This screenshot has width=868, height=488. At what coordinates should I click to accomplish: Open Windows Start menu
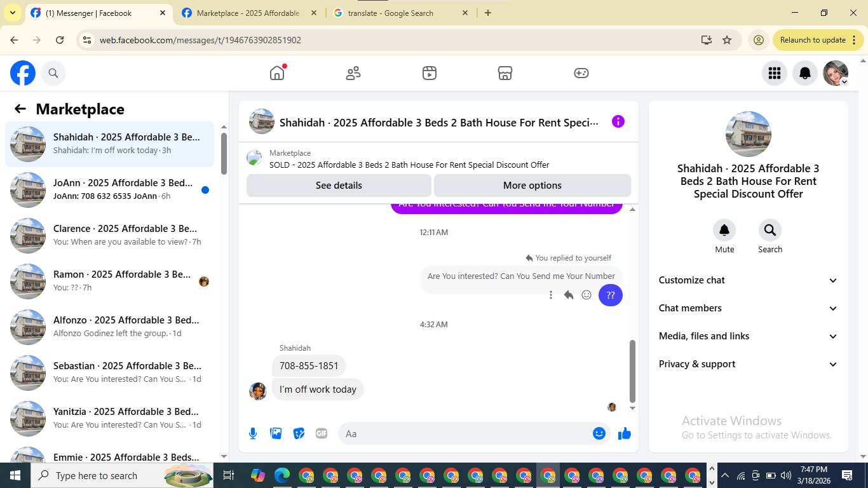coord(15,475)
